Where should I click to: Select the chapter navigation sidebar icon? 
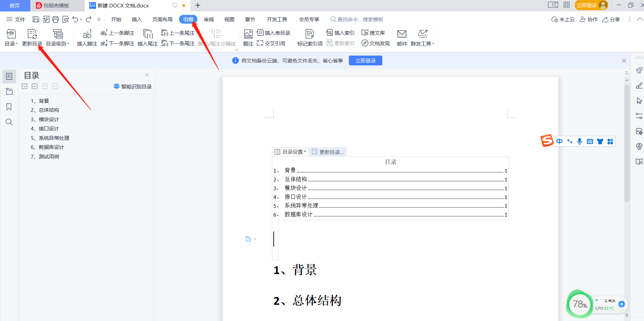tap(9, 92)
